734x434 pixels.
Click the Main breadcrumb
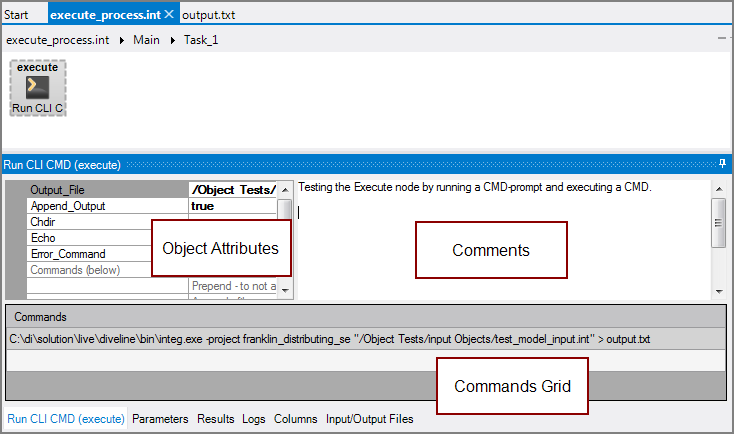pyautogui.click(x=146, y=40)
